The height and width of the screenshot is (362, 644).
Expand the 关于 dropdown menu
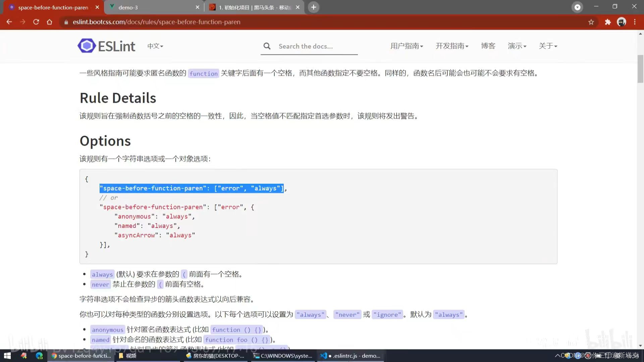pyautogui.click(x=548, y=46)
